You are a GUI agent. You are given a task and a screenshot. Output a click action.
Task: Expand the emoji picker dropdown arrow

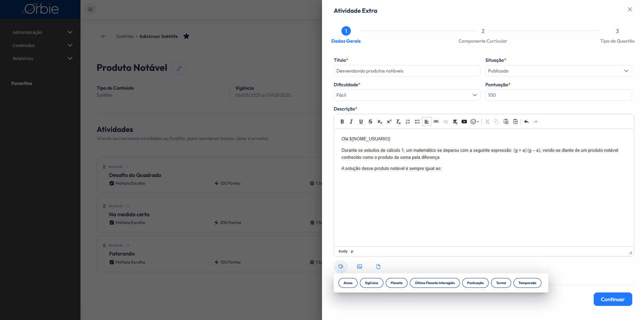[478, 122]
